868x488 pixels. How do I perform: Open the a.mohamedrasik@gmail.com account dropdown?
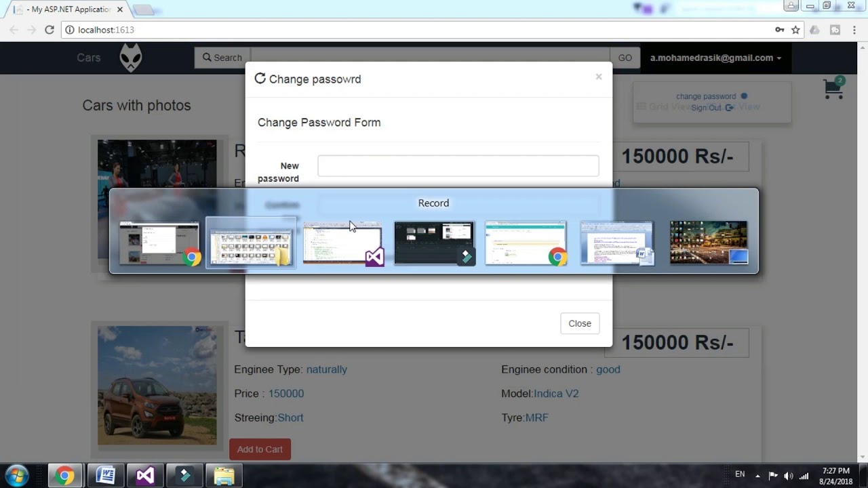tap(715, 58)
